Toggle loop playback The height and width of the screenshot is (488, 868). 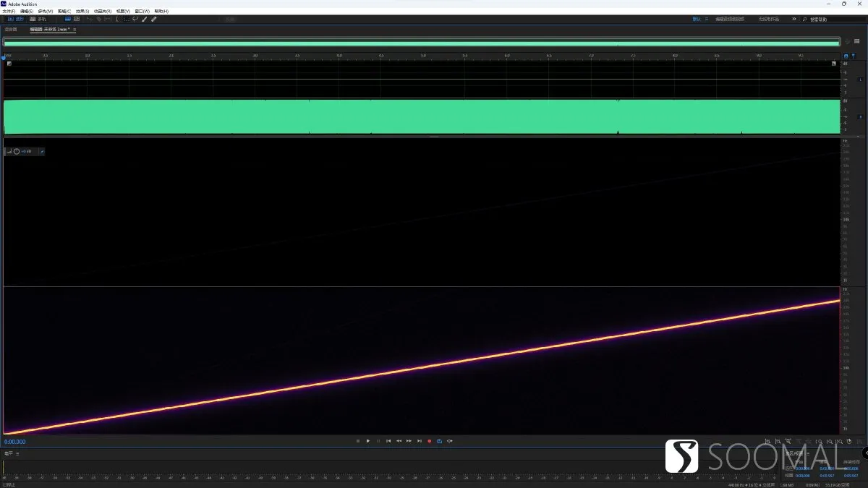click(439, 441)
